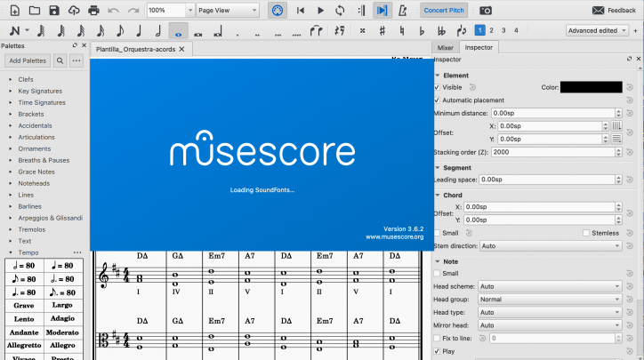Search palettes with magnifier button
This screenshot has height=360, width=644.
60,60
